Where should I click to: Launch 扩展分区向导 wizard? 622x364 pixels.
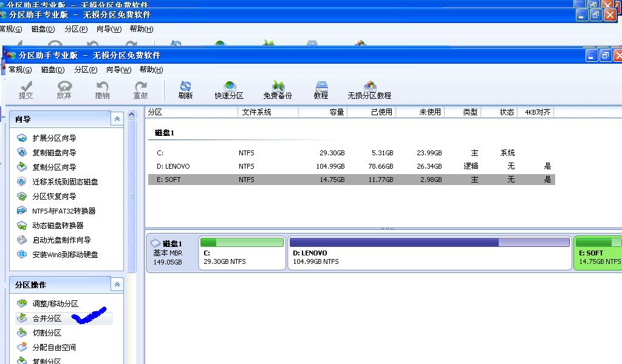(x=46, y=138)
